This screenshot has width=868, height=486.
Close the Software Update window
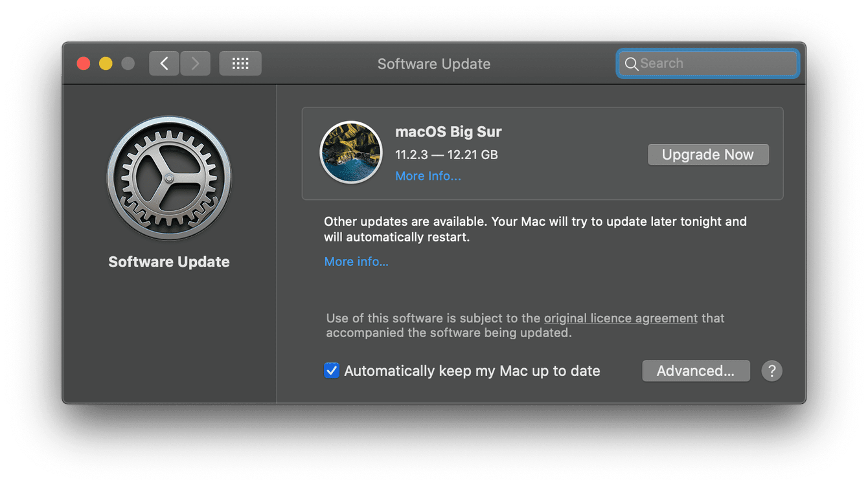pos(84,63)
